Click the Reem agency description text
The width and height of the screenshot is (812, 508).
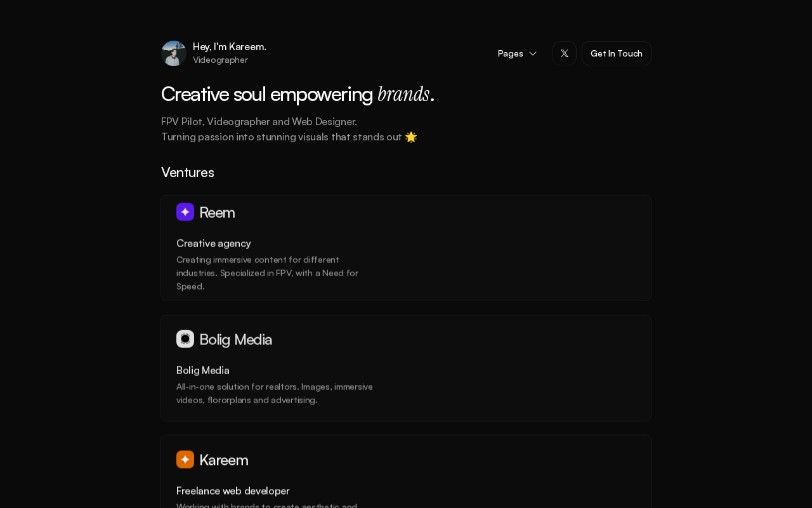tap(268, 273)
